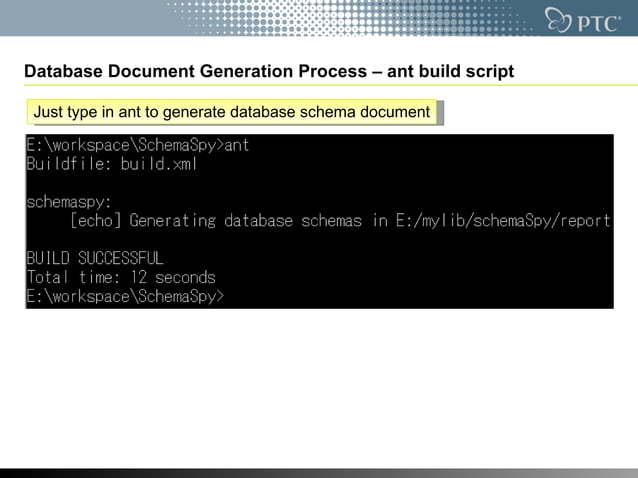Click the 'BUILD SUCCESSFUL' line

point(95,258)
